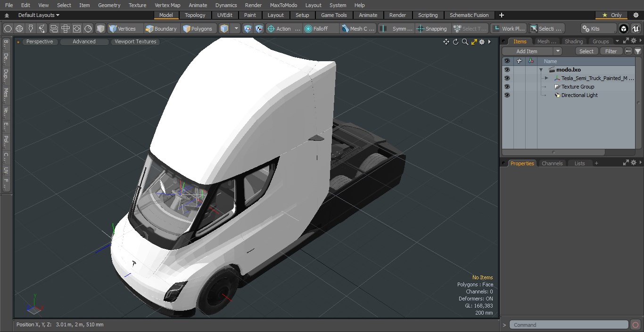This screenshot has height=332, width=644.
Task: Toggle the star Only button
Action: click(611, 15)
